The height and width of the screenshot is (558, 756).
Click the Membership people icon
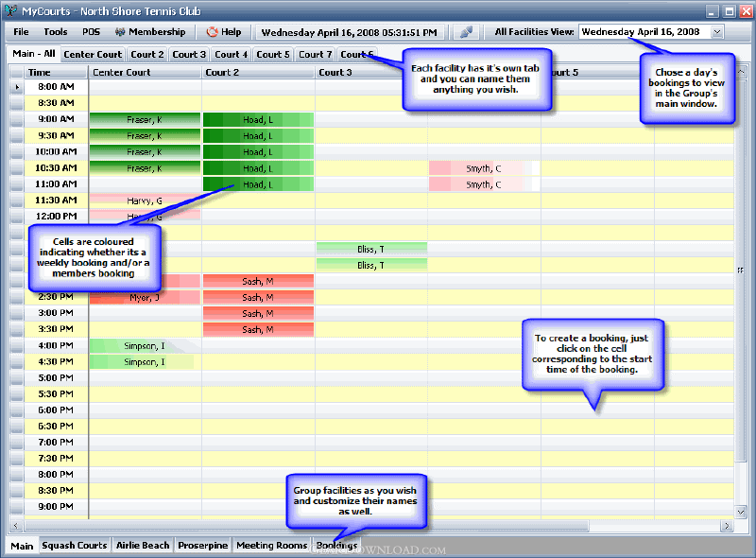[120, 32]
